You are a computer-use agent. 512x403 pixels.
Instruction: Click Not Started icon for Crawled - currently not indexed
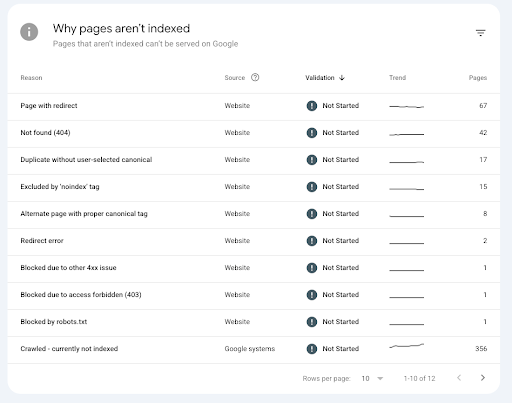pos(312,349)
